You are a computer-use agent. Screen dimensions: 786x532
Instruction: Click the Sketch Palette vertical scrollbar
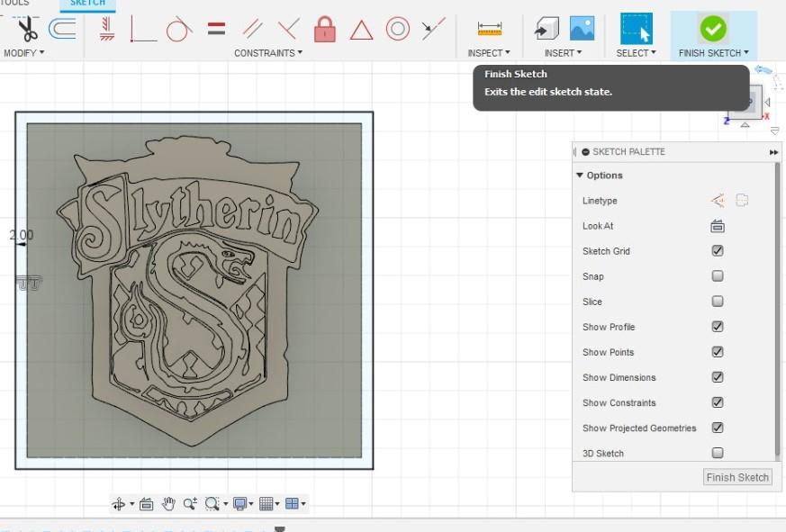point(778,311)
